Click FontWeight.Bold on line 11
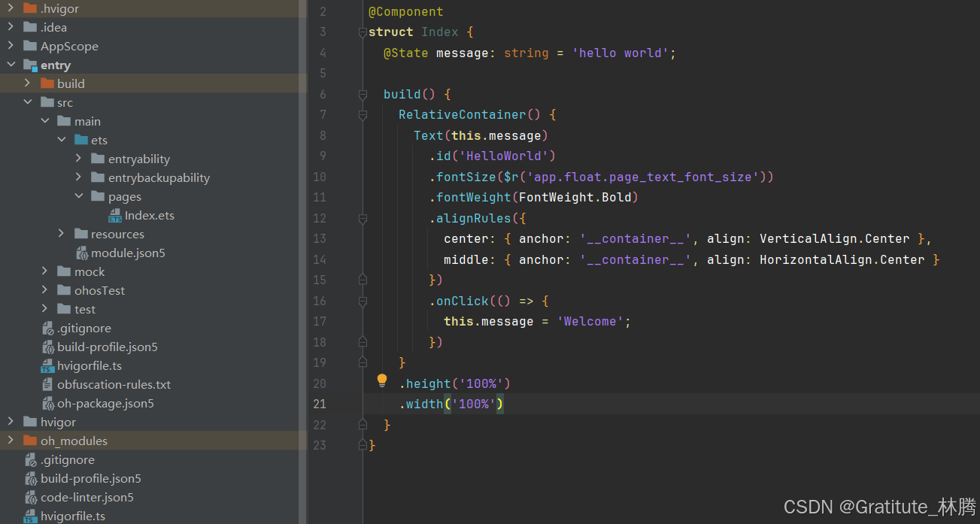The height and width of the screenshot is (524, 980). [x=575, y=198]
